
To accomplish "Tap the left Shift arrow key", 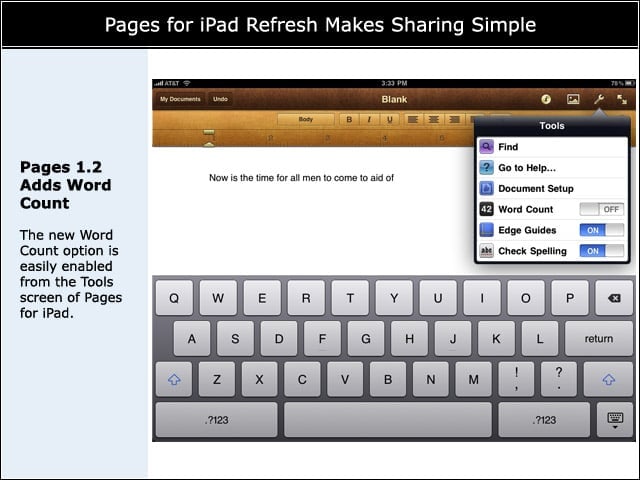I will (174, 379).
